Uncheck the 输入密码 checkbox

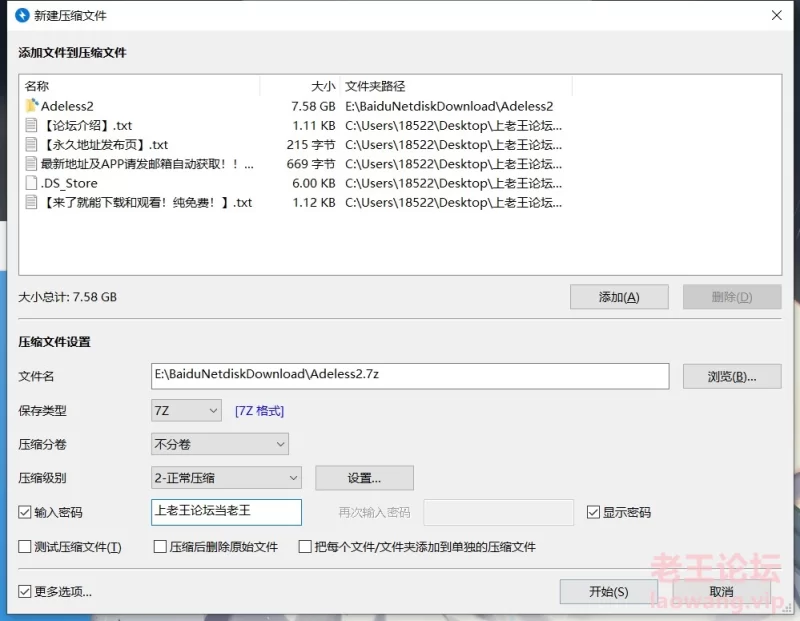(x=24, y=512)
